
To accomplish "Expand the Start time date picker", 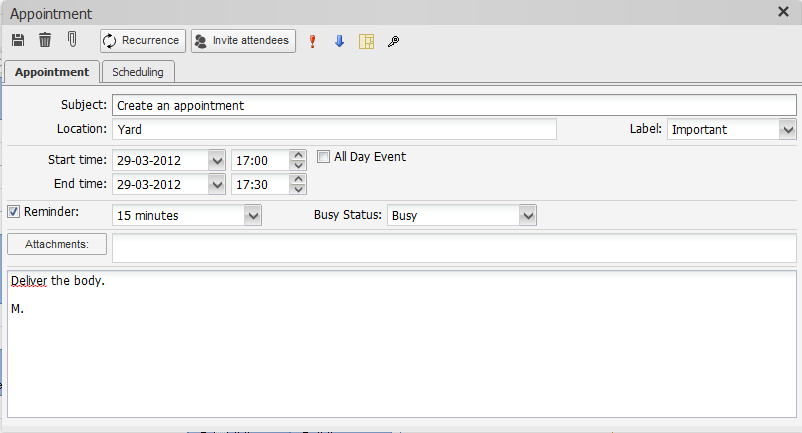I will pos(217,159).
